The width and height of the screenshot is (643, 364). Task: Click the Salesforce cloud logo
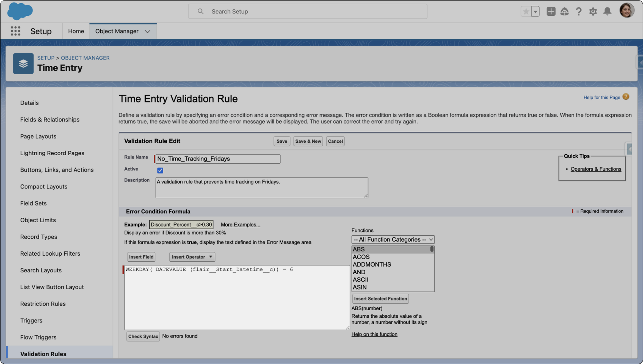[20, 11]
